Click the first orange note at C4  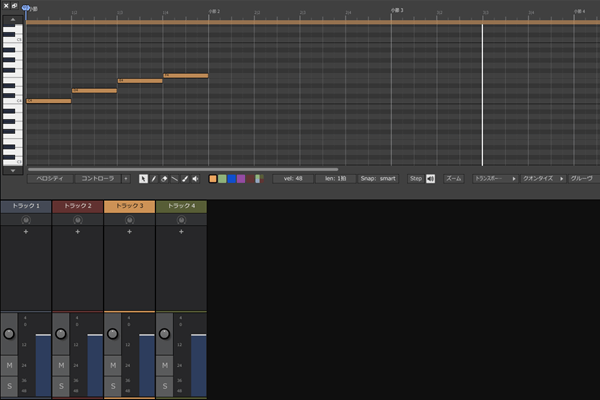(x=48, y=101)
